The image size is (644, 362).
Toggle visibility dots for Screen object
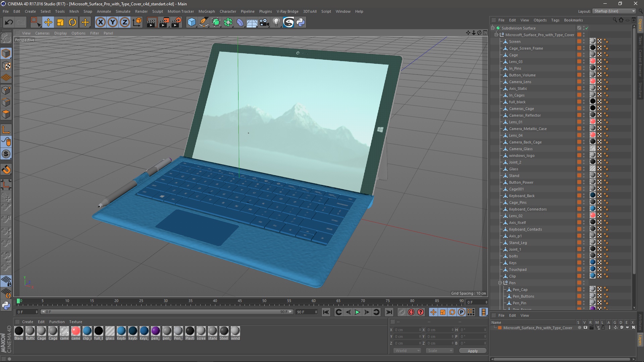[584, 42]
